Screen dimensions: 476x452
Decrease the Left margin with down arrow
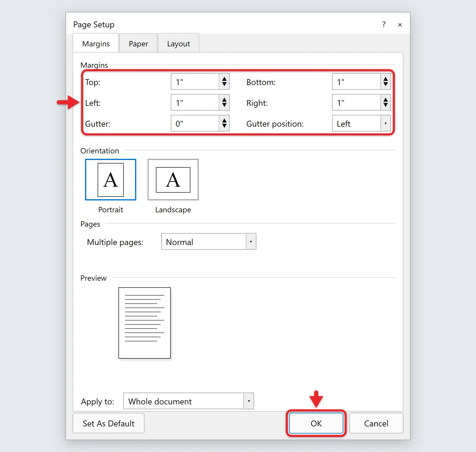click(x=224, y=106)
